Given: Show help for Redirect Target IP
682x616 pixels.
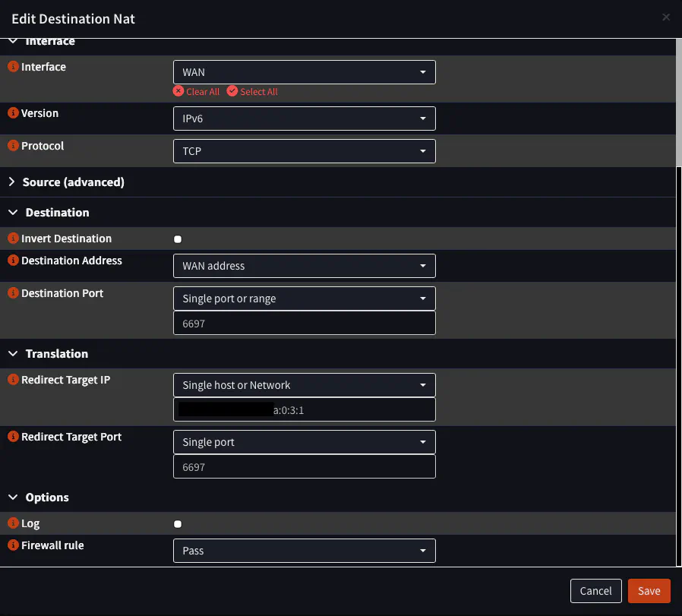Looking at the screenshot, I should (x=13, y=380).
